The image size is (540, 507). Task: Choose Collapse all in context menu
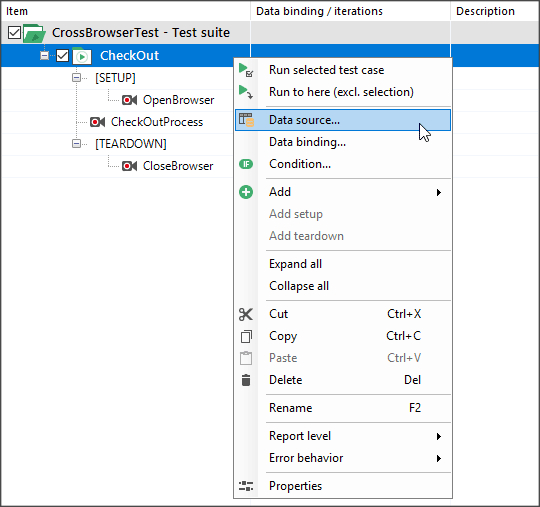[x=343, y=286]
